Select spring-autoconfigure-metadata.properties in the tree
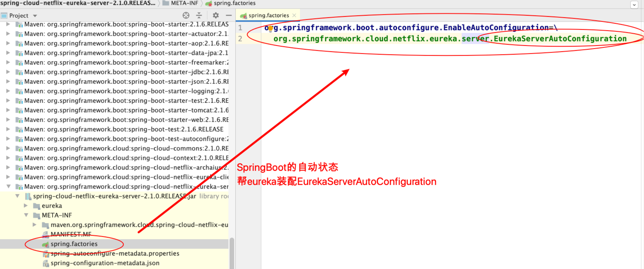The image size is (644, 269). tap(115, 254)
